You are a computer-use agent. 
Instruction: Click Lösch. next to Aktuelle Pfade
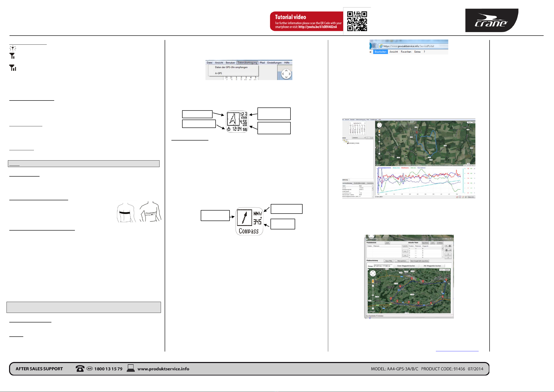click(x=433, y=243)
